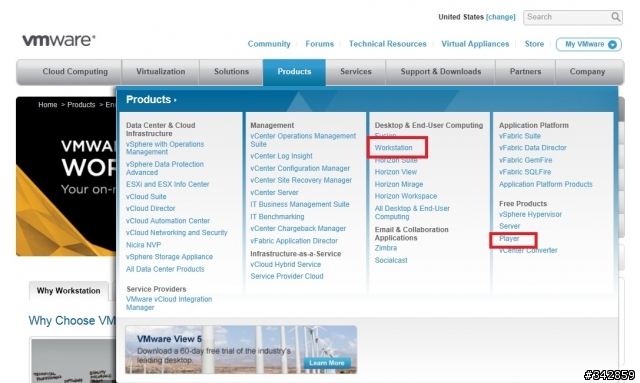
Task: Open Virtual Appliances link
Action: pyautogui.click(x=475, y=44)
